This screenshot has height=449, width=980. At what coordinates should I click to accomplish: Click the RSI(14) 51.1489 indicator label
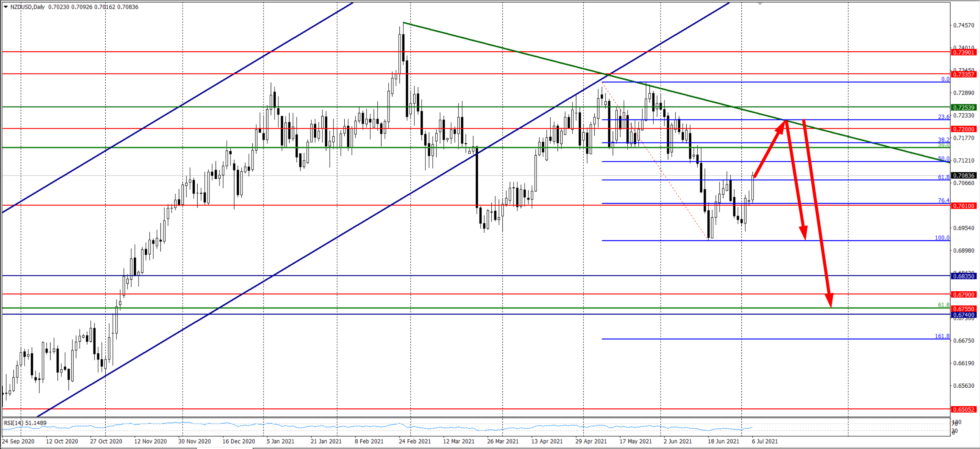25,423
